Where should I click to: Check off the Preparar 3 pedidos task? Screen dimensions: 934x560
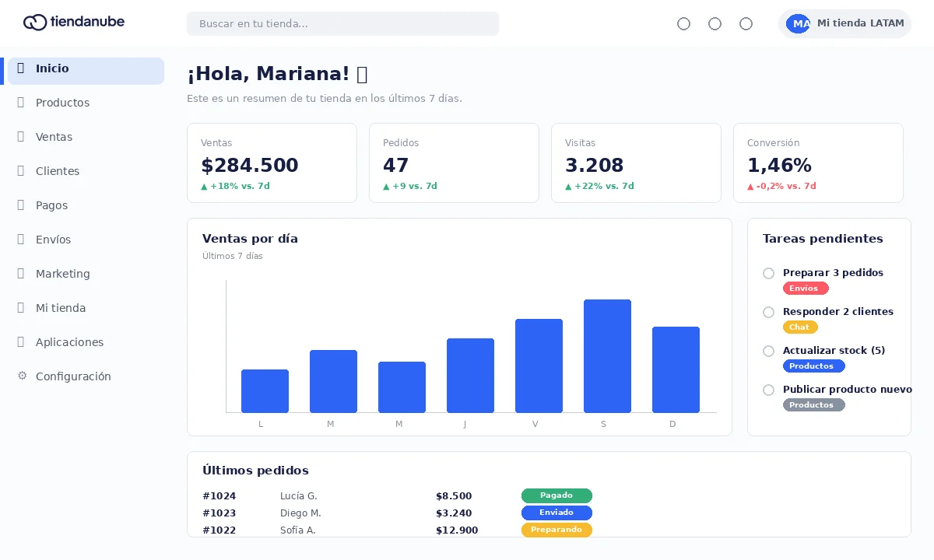click(768, 273)
